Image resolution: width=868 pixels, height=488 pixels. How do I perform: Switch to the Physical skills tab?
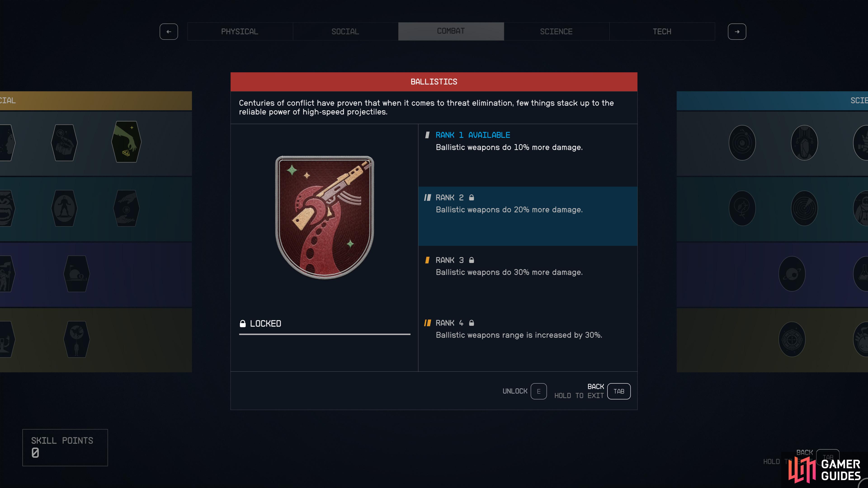tap(240, 31)
